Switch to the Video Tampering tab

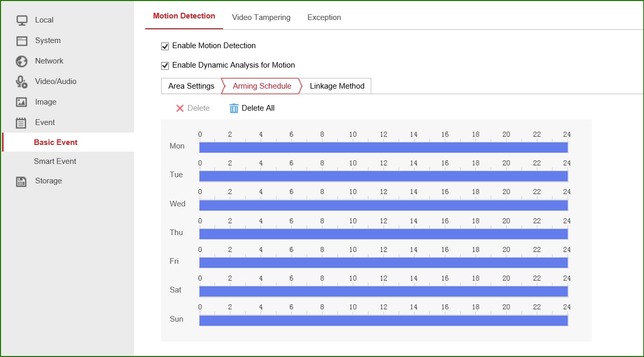pyautogui.click(x=261, y=17)
